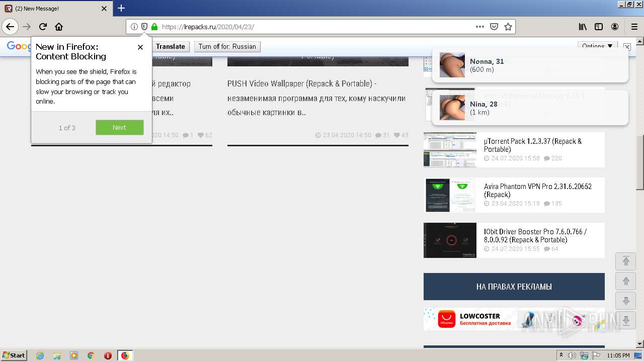Save page to Pocket
644x362 pixels.
(494, 27)
